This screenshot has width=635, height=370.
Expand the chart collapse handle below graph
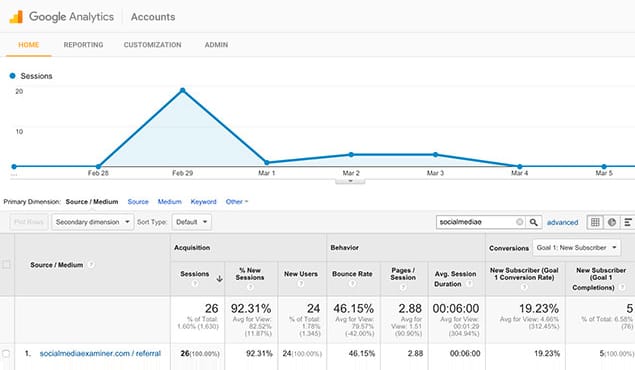[x=350, y=181]
